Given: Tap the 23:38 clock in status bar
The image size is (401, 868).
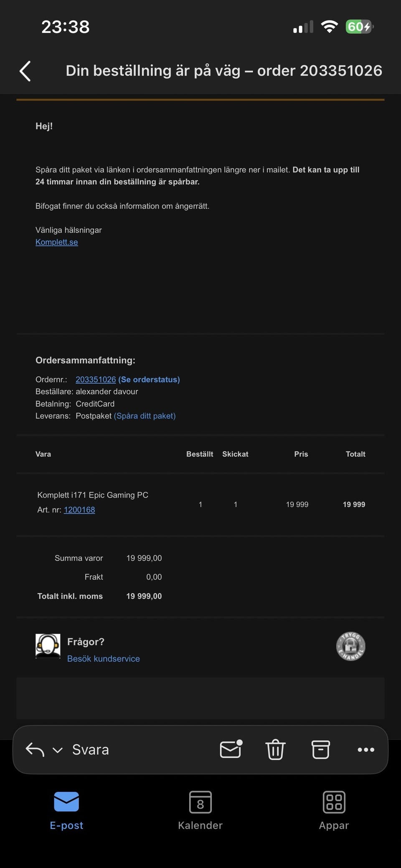Looking at the screenshot, I should coord(66,27).
